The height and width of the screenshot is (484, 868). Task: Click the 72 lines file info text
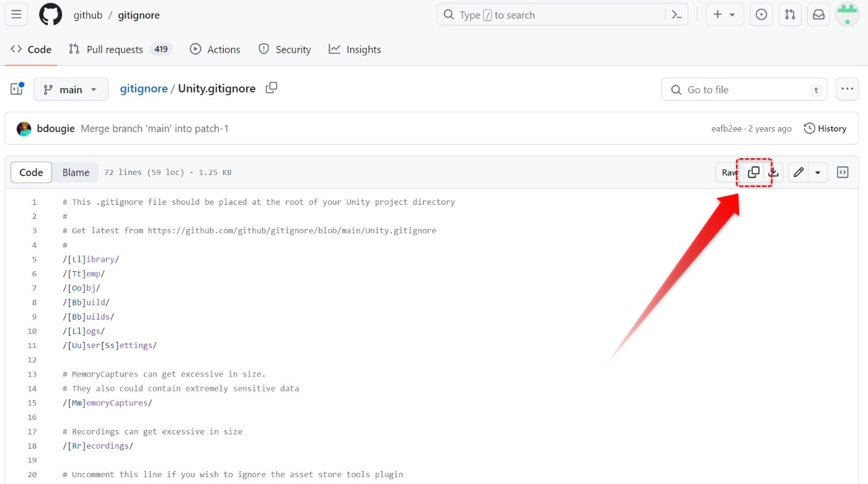167,173
